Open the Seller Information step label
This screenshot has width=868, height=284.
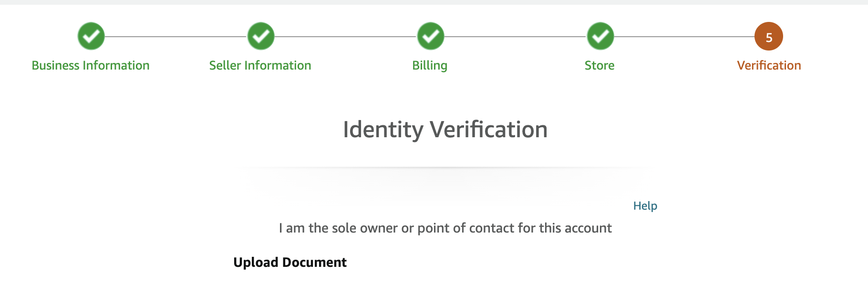[260, 65]
